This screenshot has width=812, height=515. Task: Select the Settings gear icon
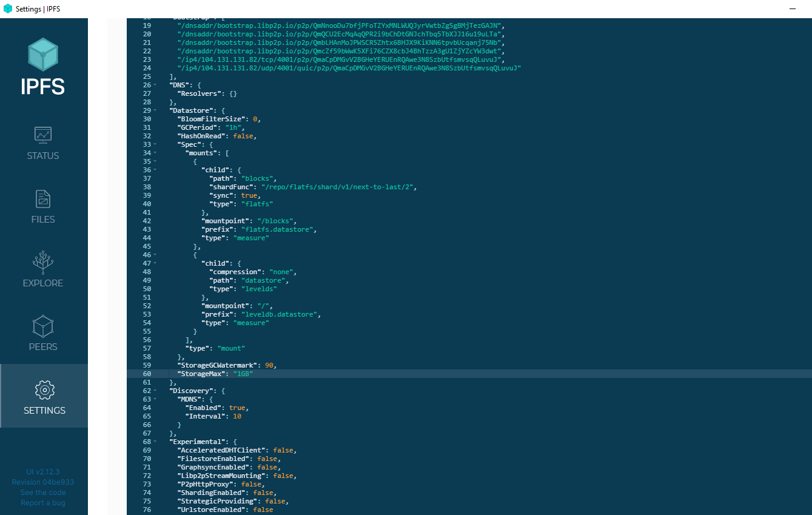pyautogui.click(x=44, y=390)
